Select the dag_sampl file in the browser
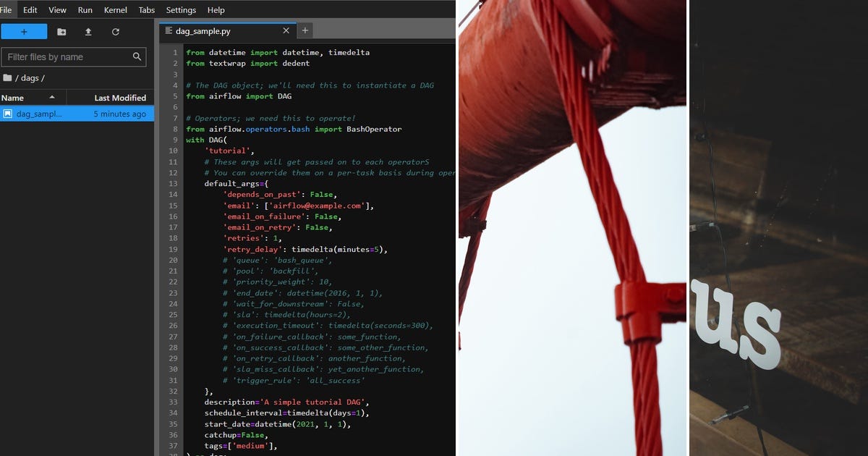Image resolution: width=868 pixels, height=456 pixels. click(x=43, y=114)
